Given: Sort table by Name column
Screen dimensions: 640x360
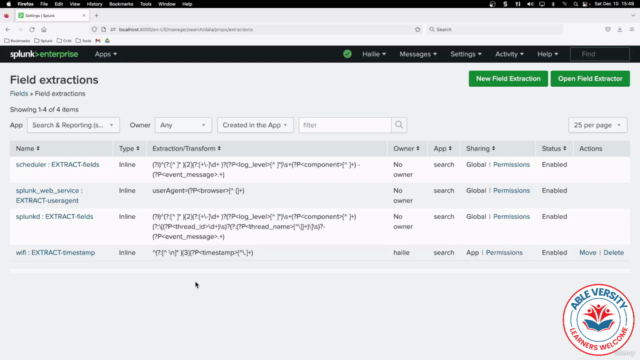Looking at the screenshot, I should click(27, 149).
